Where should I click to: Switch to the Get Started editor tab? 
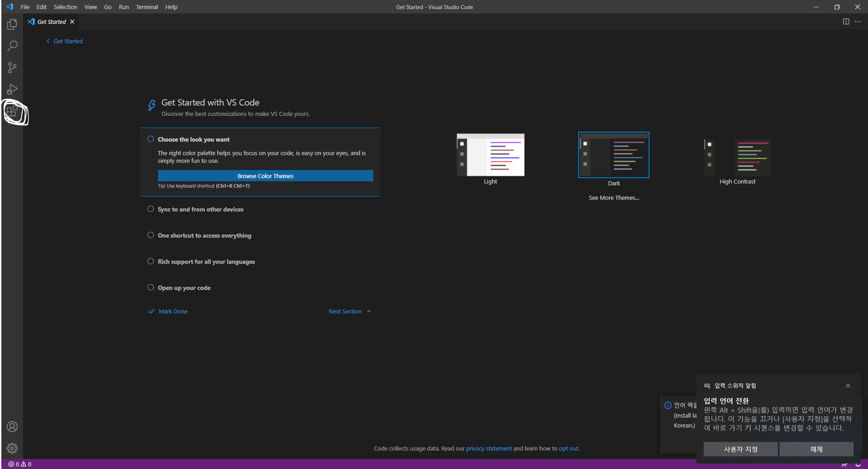pyautogui.click(x=51, y=22)
